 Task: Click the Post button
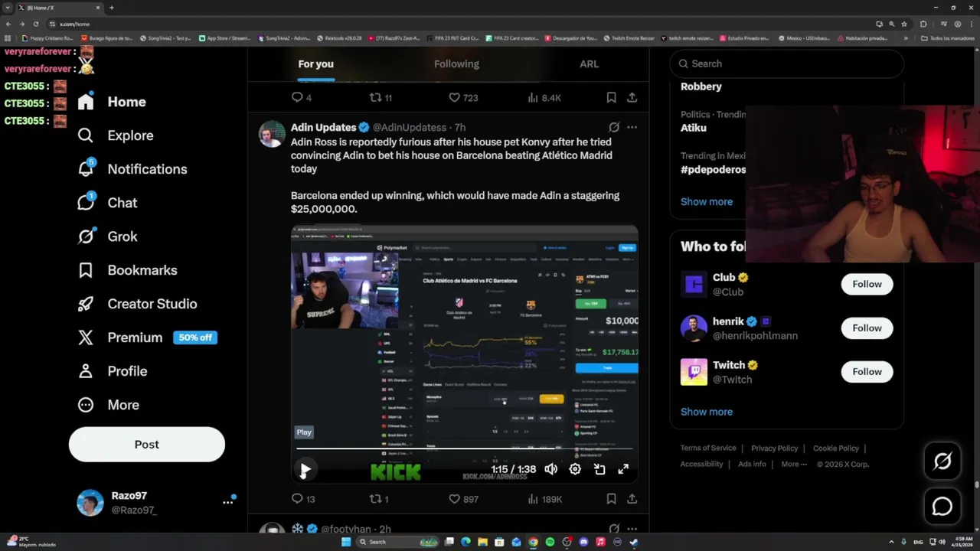tap(147, 444)
